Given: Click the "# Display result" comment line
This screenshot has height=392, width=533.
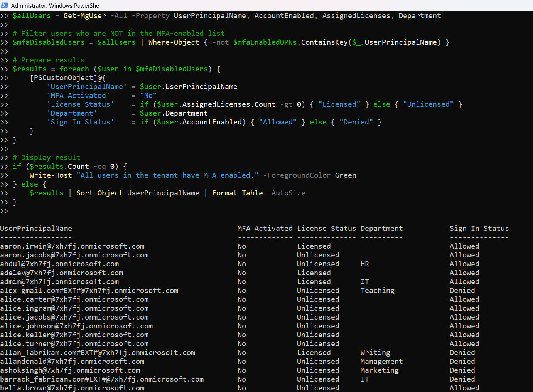Looking at the screenshot, I should tap(46, 158).
